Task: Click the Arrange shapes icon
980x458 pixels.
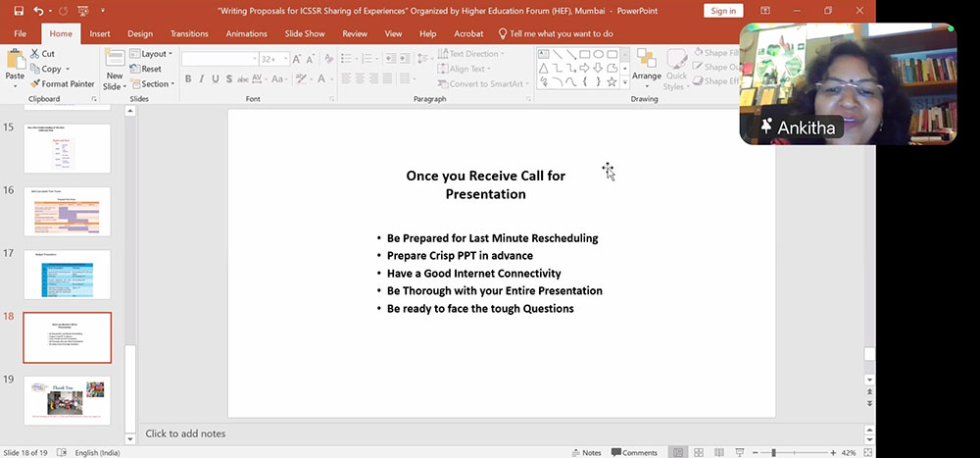Action: click(x=646, y=64)
